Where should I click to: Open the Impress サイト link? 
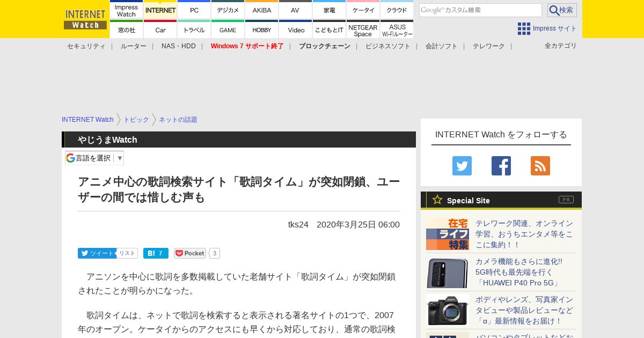coord(555,28)
